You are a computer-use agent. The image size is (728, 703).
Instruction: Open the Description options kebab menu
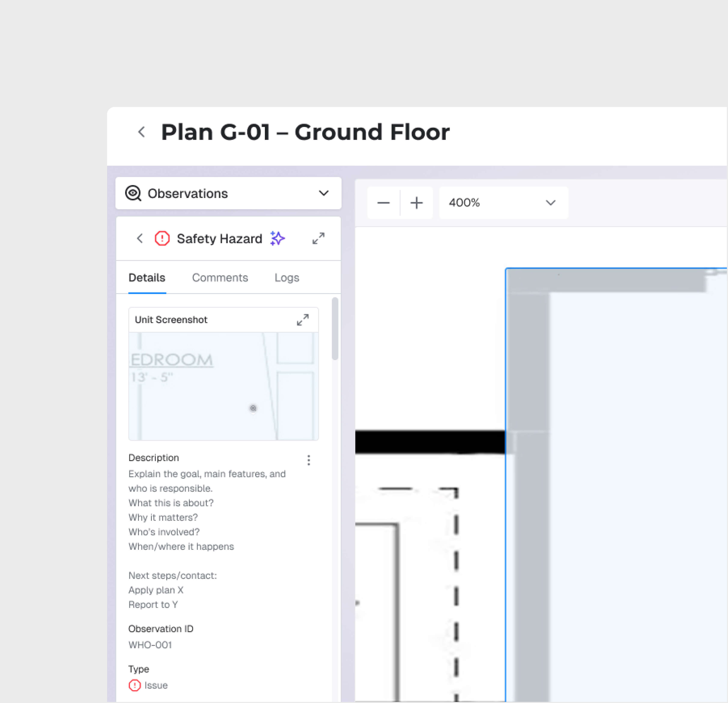309,460
